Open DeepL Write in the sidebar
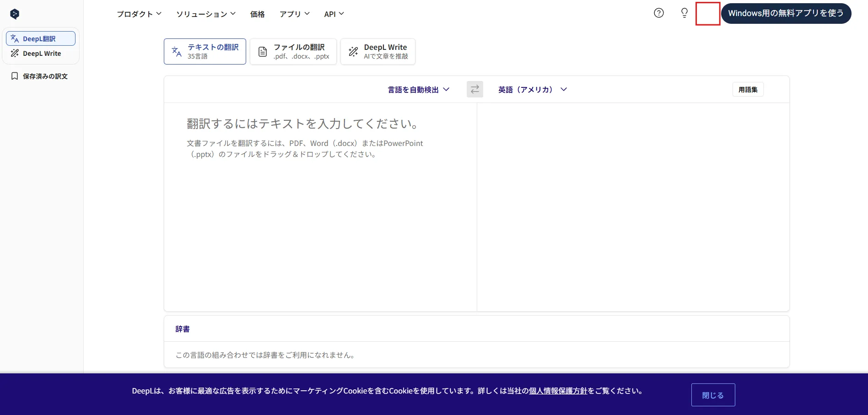The image size is (868, 415). (41, 54)
